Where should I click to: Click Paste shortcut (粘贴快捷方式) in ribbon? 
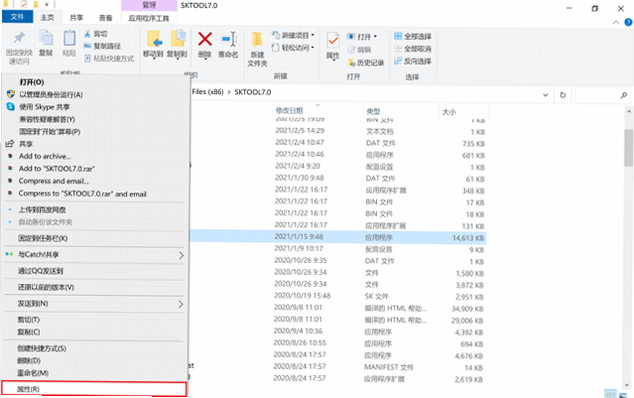[x=109, y=59]
